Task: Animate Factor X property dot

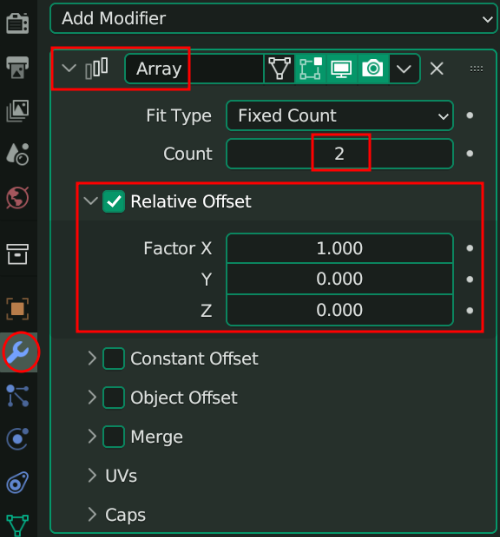Action: coord(470,248)
